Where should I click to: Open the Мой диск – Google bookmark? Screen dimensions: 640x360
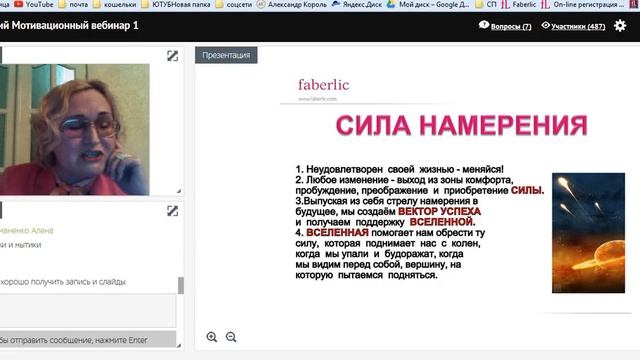coord(428,4)
